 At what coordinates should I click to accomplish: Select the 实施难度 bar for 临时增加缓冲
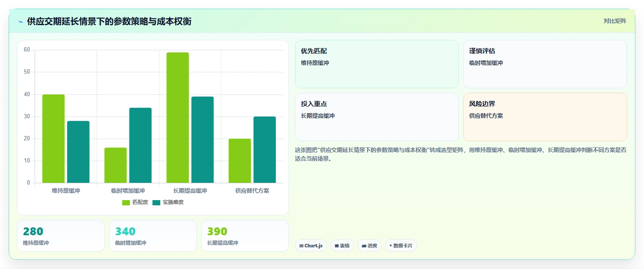point(140,145)
